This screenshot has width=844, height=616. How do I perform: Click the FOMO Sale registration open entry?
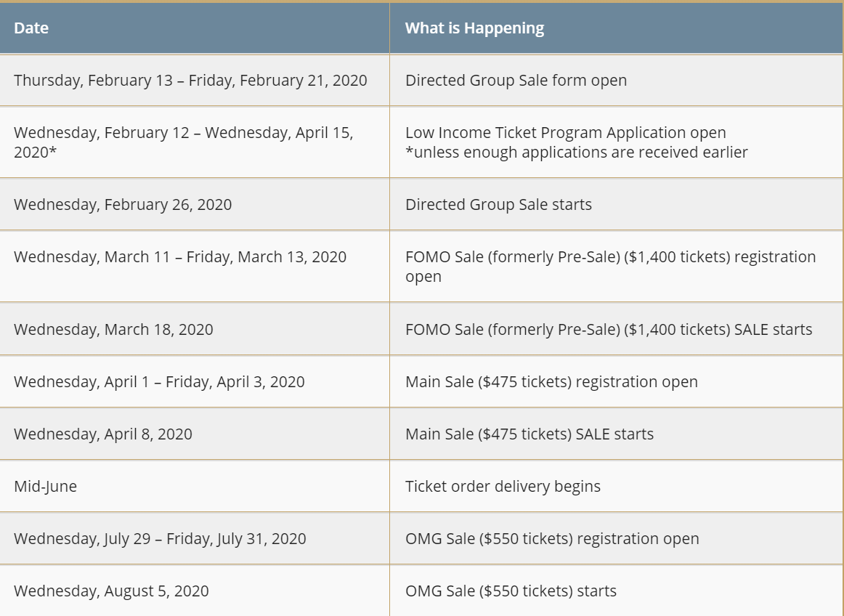[x=610, y=267]
